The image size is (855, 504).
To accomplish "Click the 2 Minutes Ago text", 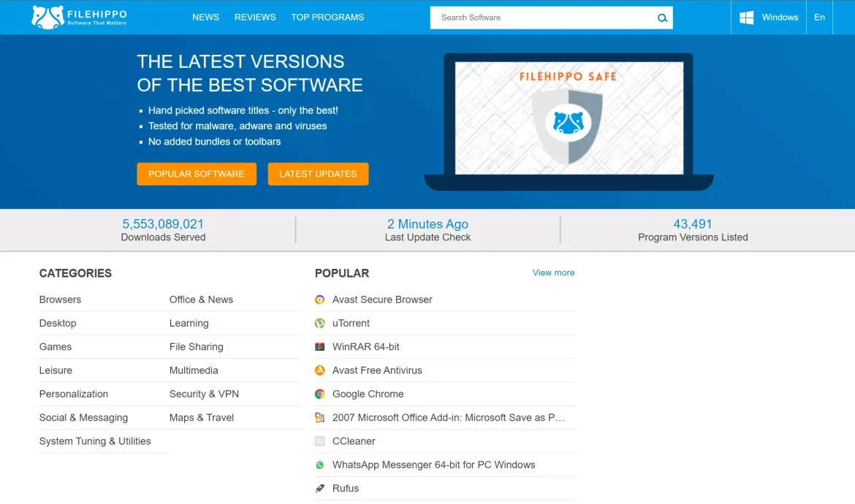I will [x=427, y=224].
